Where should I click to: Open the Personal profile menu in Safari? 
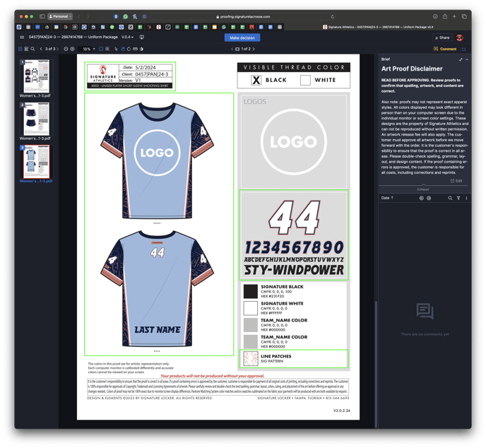tap(60, 16)
